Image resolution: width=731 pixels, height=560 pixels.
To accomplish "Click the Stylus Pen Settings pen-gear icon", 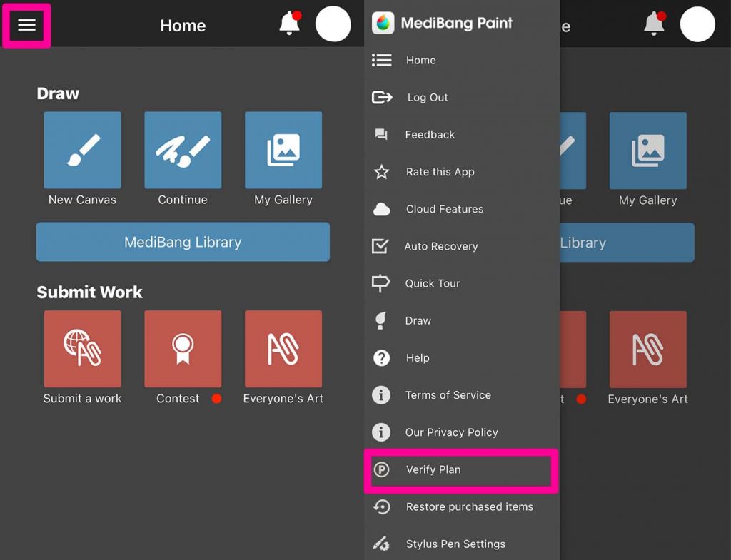I will pos(381,544).
